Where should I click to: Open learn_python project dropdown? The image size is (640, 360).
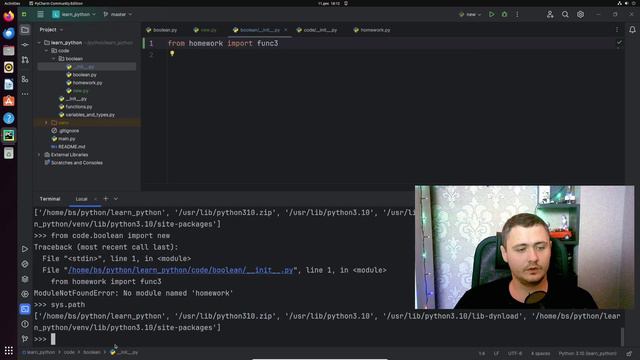(74, 14)
